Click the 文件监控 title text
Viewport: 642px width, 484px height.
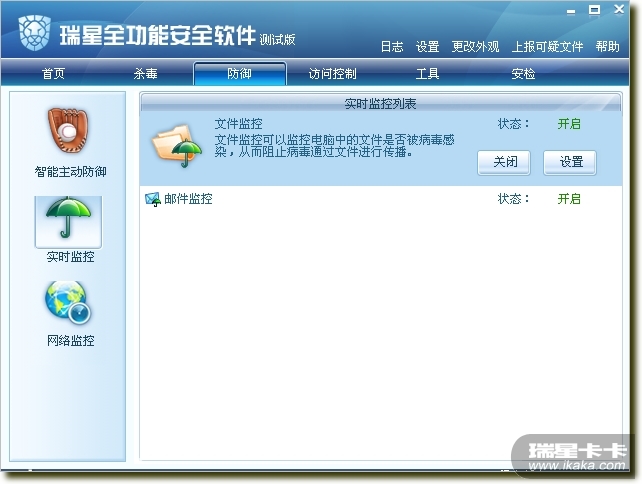(238, 124)
